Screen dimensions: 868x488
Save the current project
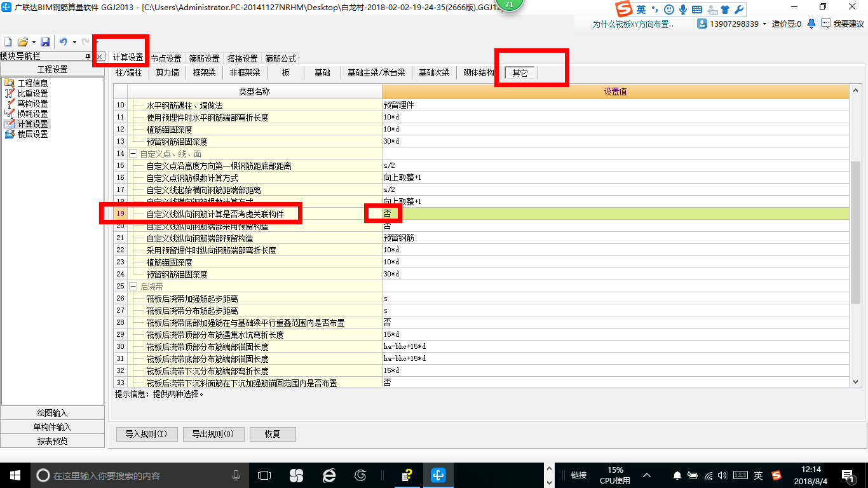(x=45, y=42)
